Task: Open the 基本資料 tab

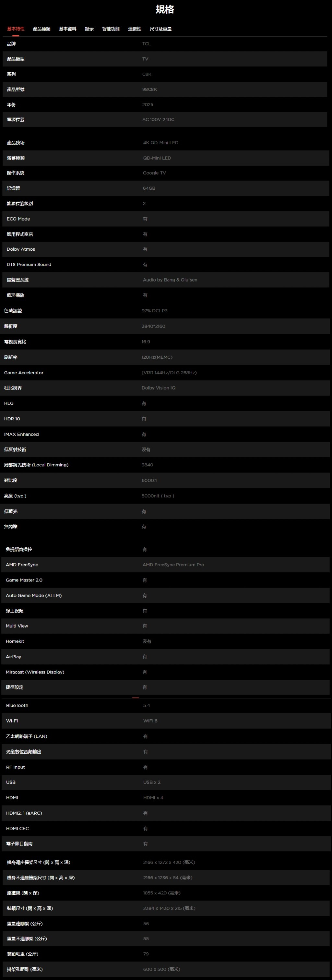Action: click(67, 29)
